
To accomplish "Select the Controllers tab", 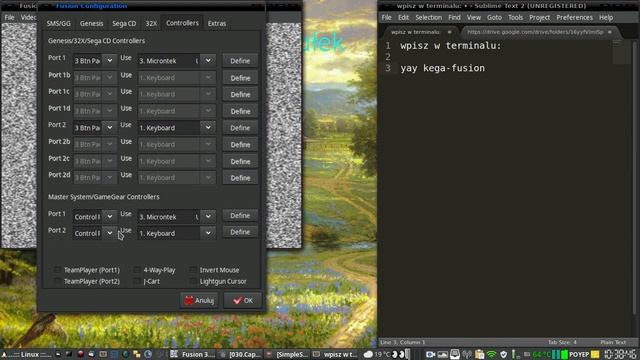I will [182, 23].
